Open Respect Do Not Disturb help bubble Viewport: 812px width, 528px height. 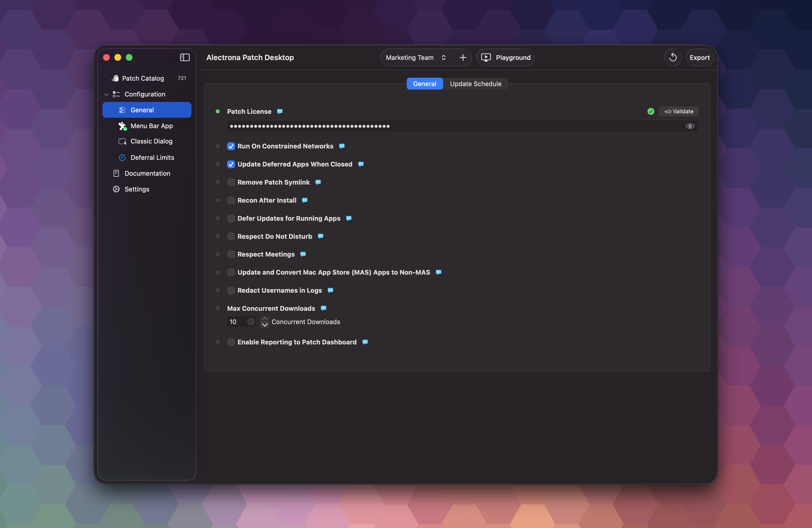click(320, 236)
